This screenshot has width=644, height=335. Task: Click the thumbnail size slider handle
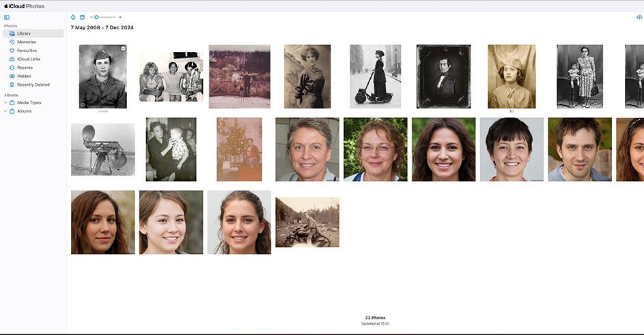coord(96,17)
